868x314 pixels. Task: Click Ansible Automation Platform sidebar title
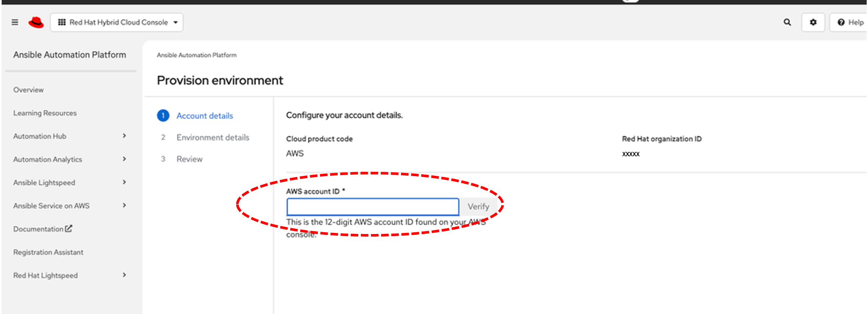[x=70, y=55]
